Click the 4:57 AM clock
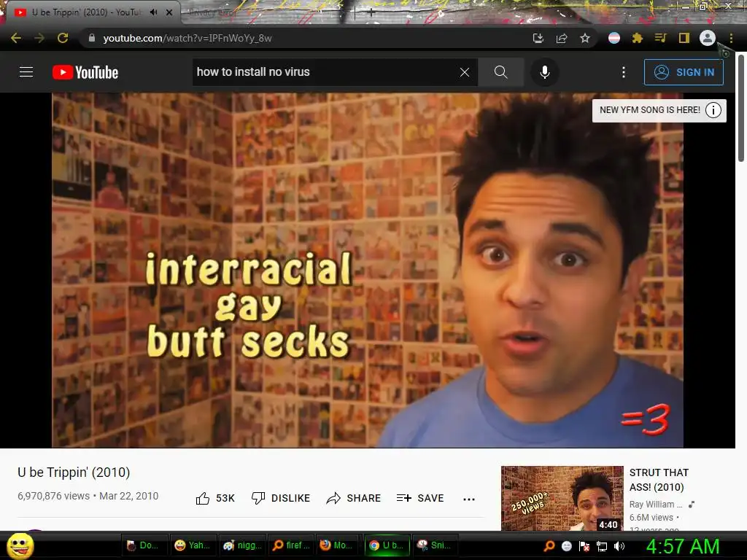Viewport: 747px width, 560px height. click(683, 546)
